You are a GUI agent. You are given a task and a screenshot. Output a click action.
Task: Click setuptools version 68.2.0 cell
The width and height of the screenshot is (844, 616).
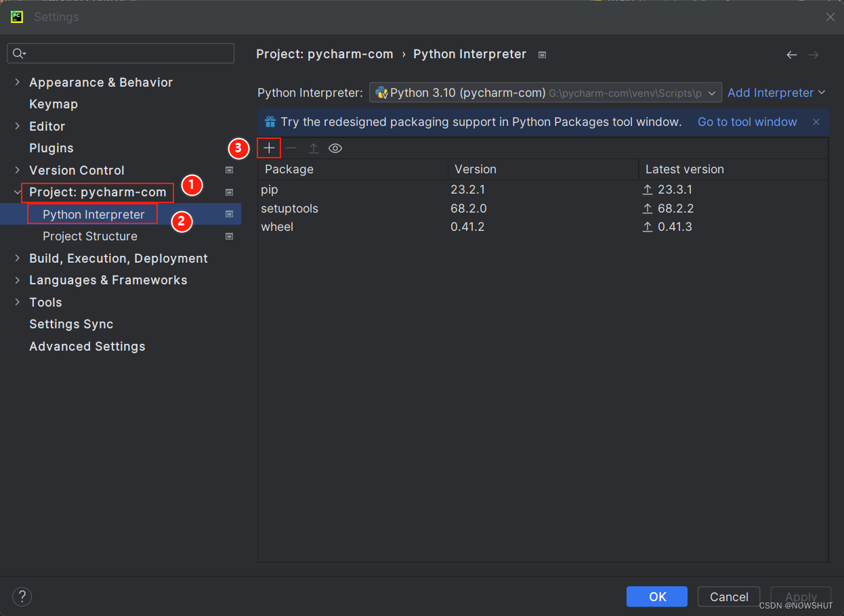click(x=469, y=208)
